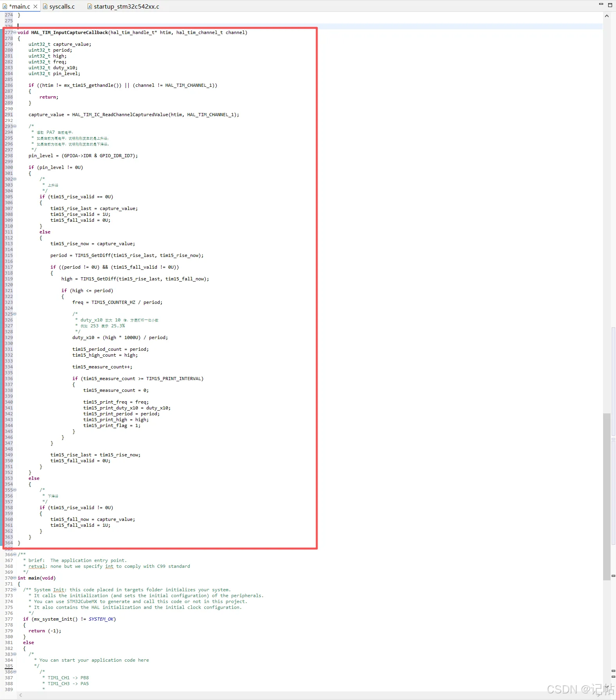This screenshot has height=700, width=616.
Task: Click the overview ruler marker near line 370
Action: pos(613,576)
